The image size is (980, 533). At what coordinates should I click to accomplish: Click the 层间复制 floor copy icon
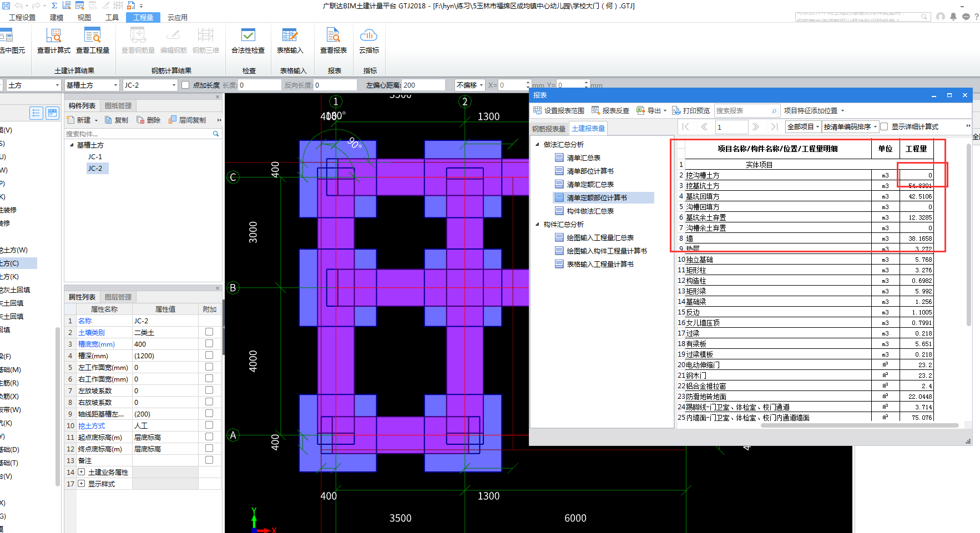point(173,120)
